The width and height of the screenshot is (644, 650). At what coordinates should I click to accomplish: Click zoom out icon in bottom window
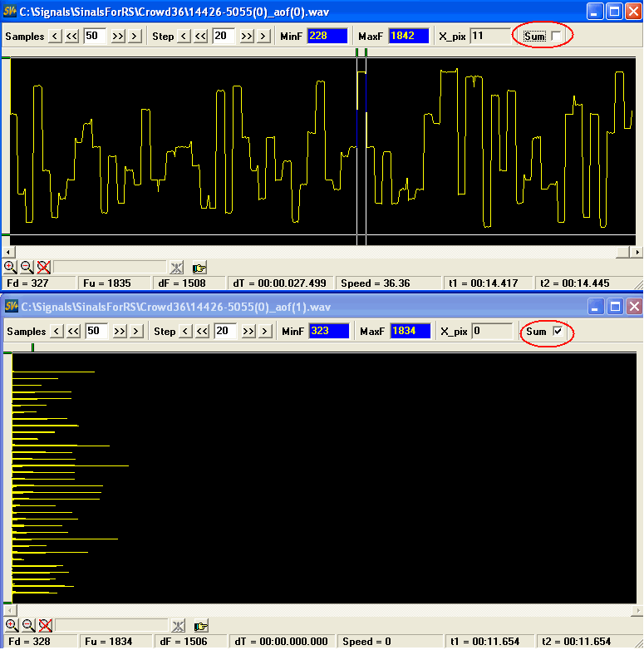click(x=27, y=625)
